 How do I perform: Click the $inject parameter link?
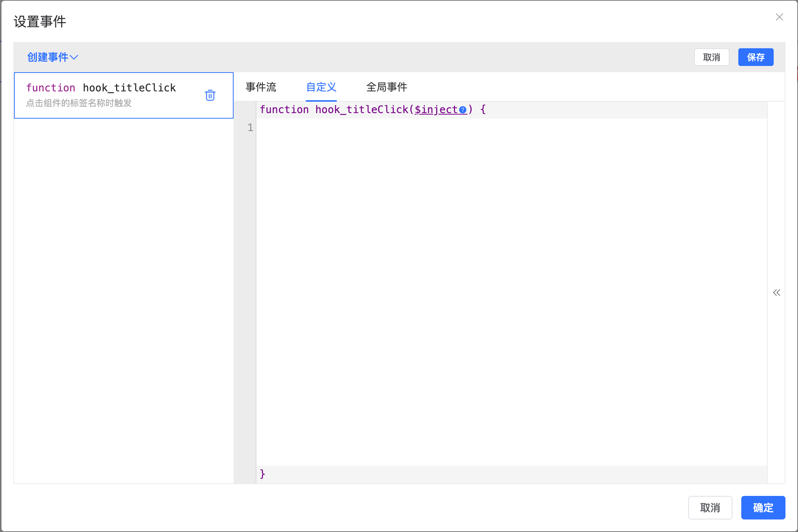point(436,110)
